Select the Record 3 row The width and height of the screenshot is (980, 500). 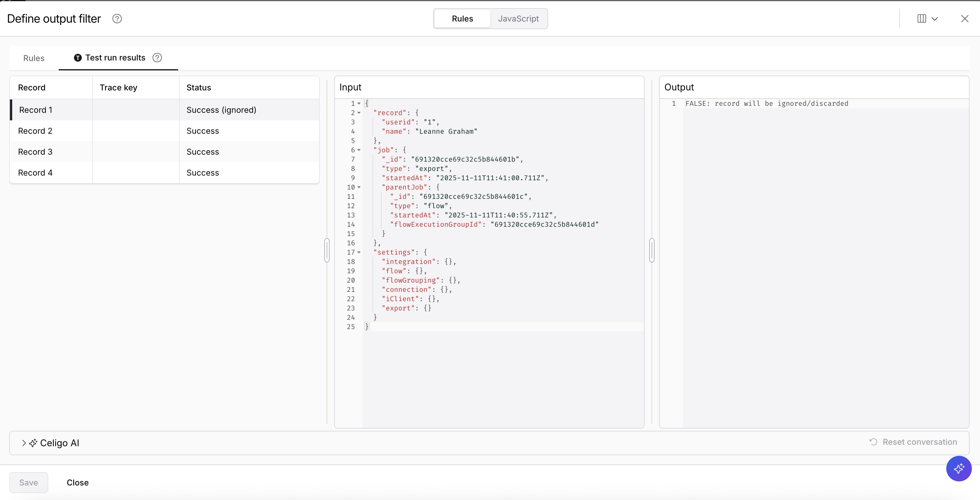164,152
